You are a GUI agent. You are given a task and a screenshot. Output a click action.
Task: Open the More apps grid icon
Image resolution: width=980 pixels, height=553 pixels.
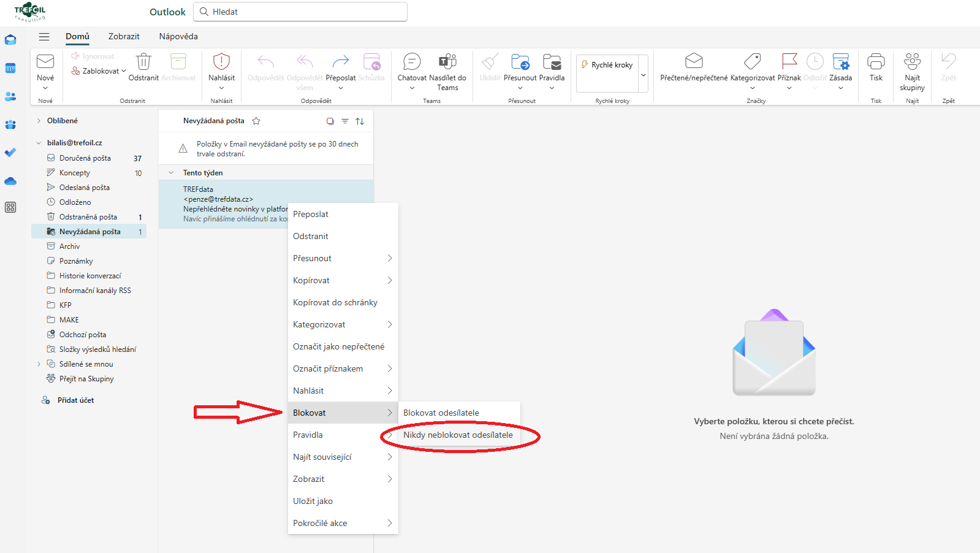10,207
